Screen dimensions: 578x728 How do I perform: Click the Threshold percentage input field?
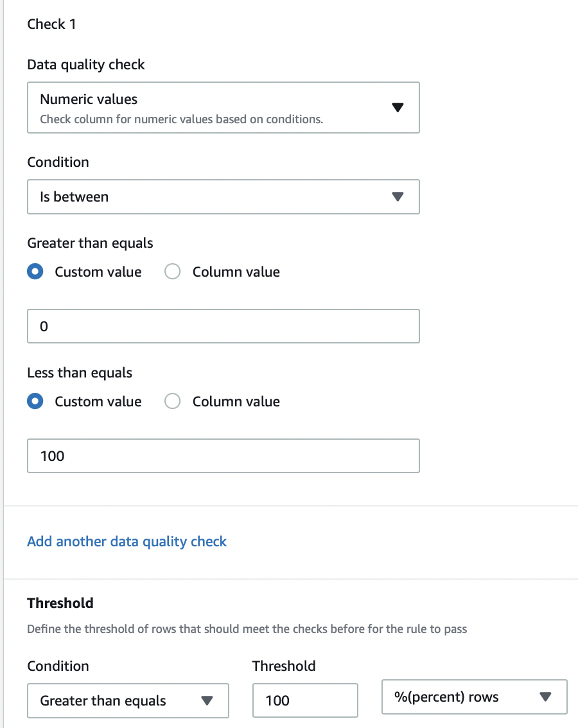click(304, 700)
